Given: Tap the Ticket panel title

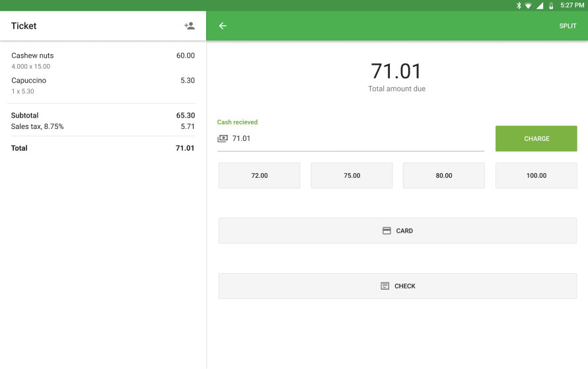Looking at the screenshot, I should click(24, 26).
